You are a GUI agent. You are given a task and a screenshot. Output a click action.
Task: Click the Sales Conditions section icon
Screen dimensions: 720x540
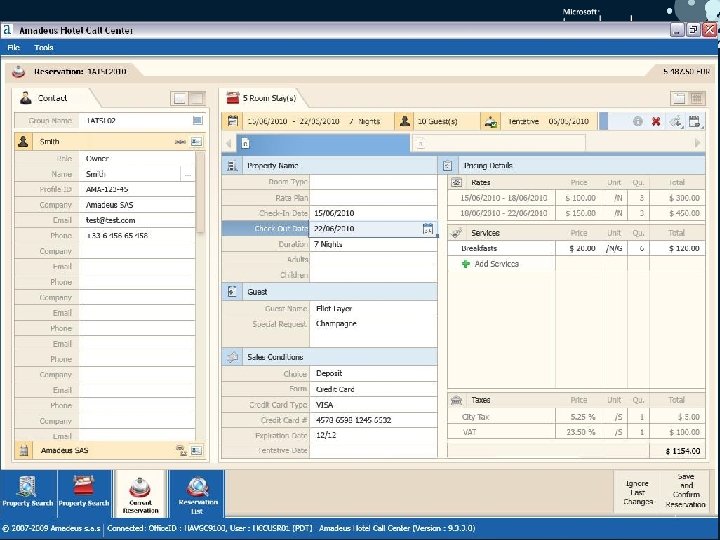(x=232, y=357)
